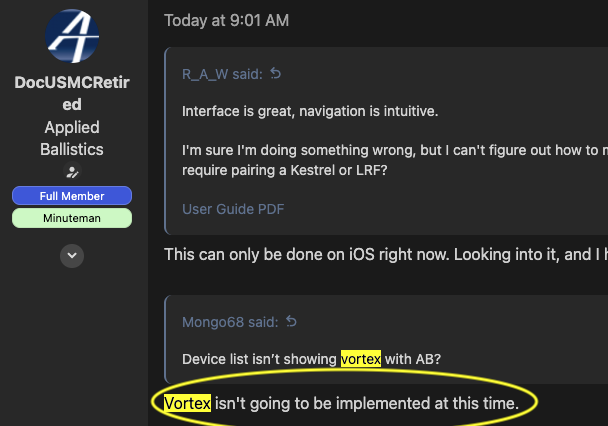Click the thread starter icon under Applied Ballistics
Viewport: 608px width, 426px height.
[72, 172]
